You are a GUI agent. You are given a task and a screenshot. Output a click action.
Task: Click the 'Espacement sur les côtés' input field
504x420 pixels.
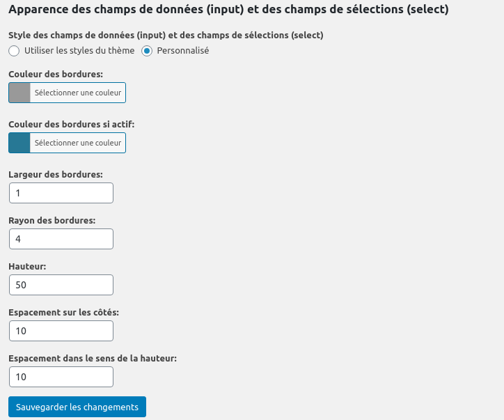click(61, 331)
